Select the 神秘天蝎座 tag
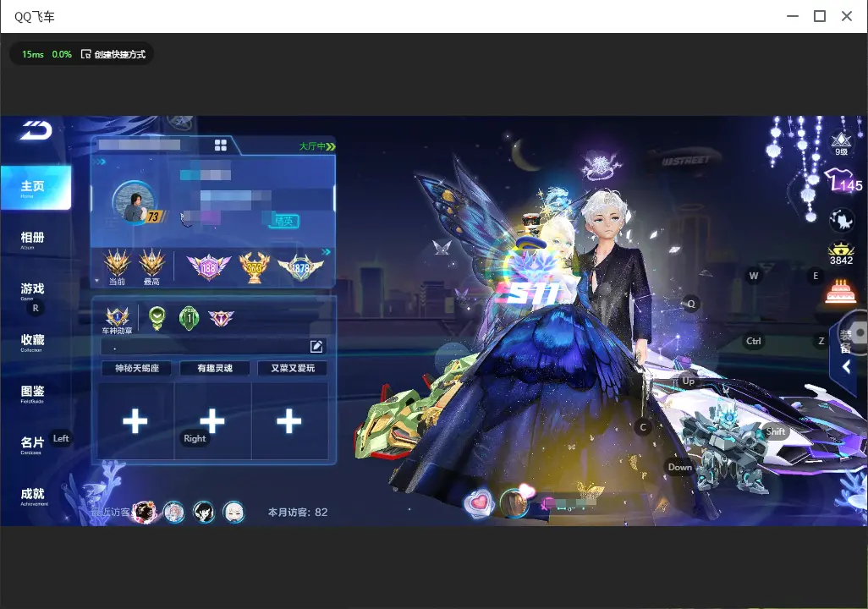 click(137, 368)
